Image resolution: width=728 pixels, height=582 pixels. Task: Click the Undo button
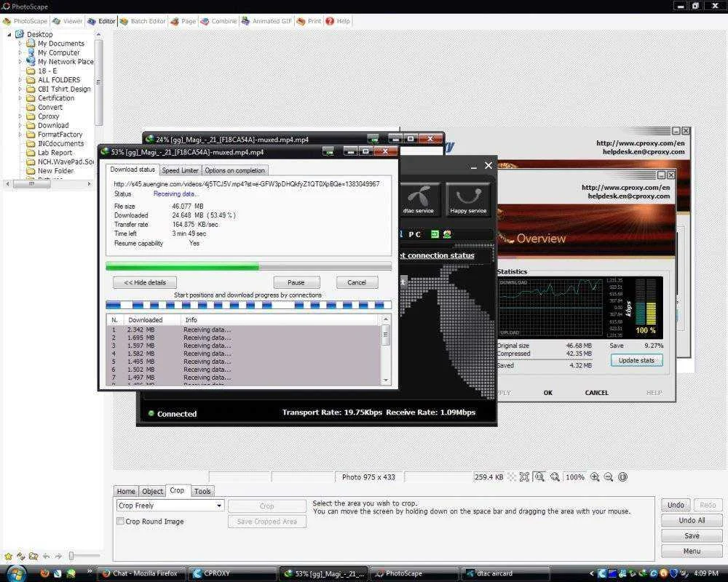point(676,505)
